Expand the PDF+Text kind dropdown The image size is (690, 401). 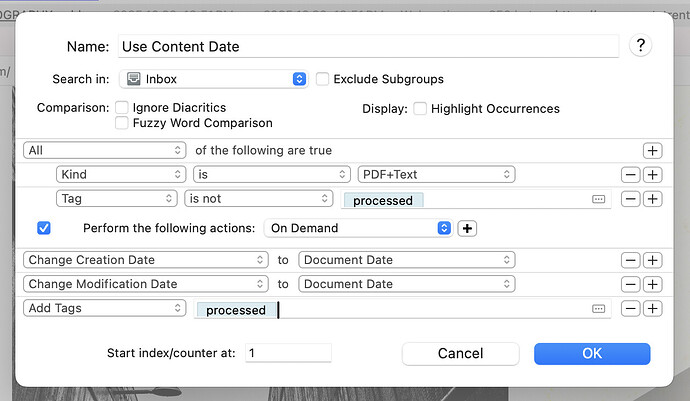(x=436, y=175)
